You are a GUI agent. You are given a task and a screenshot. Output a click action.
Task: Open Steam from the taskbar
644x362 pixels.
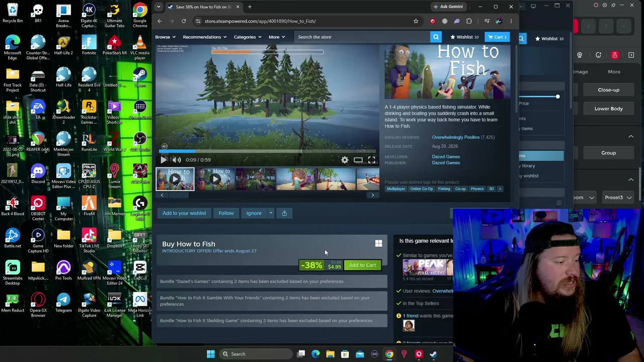(x=433, y=354)
